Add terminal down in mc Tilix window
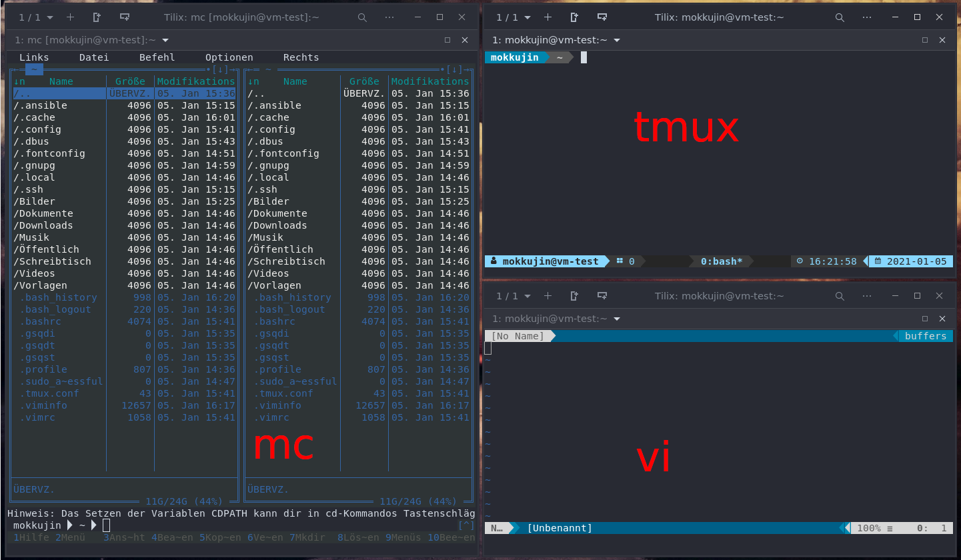The width and height of the screenshot is (961, 560). (125, 17)
